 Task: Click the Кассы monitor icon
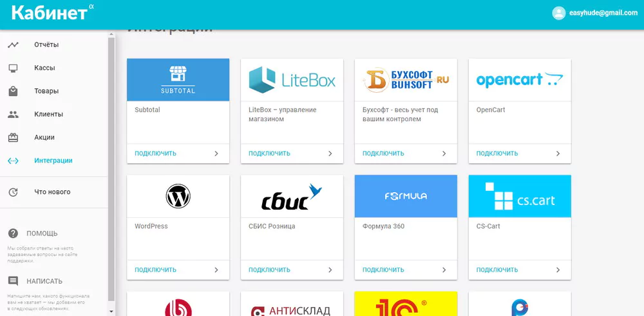click(13, 68)
